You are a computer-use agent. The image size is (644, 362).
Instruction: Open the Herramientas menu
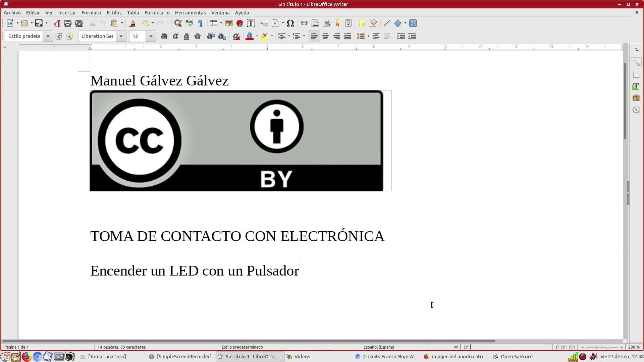pos(190,12)
